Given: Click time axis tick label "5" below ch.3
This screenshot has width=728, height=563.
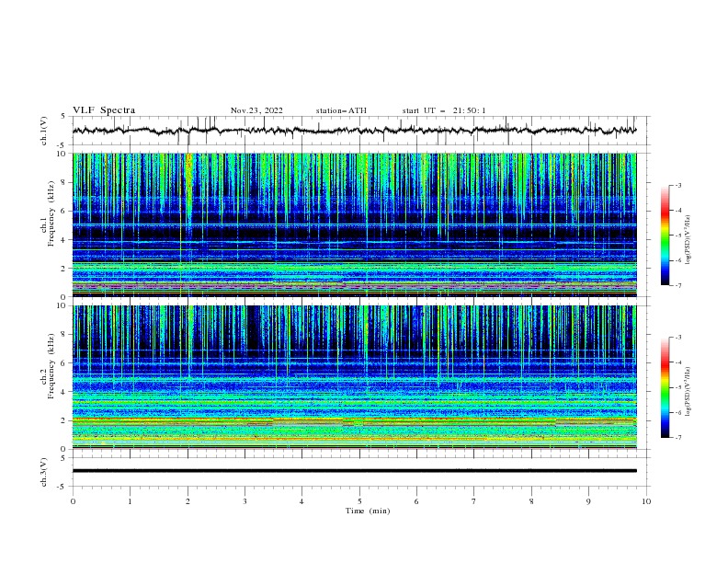Looking at the screenshot, I should coord(359,501).
